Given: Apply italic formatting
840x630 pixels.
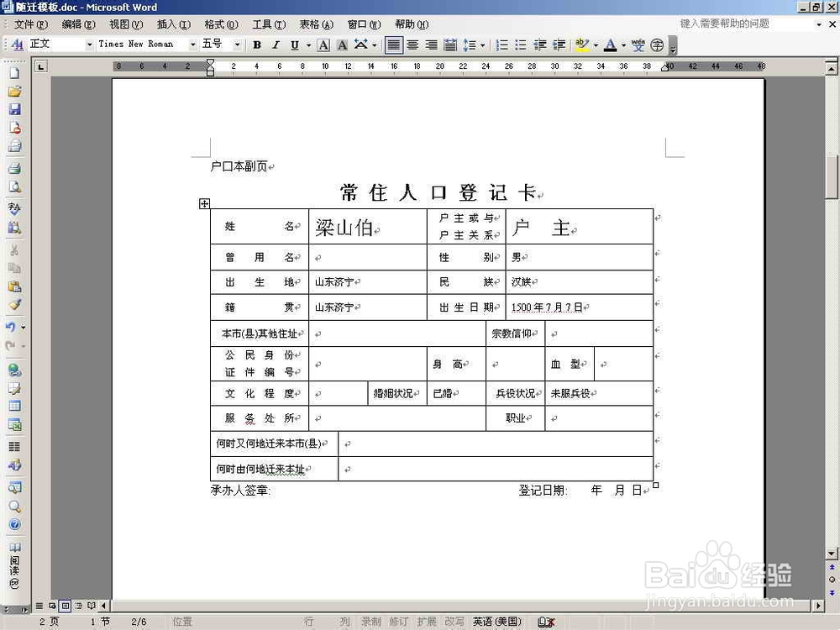Looking at the screenshot, I should (x=275, y=45).
